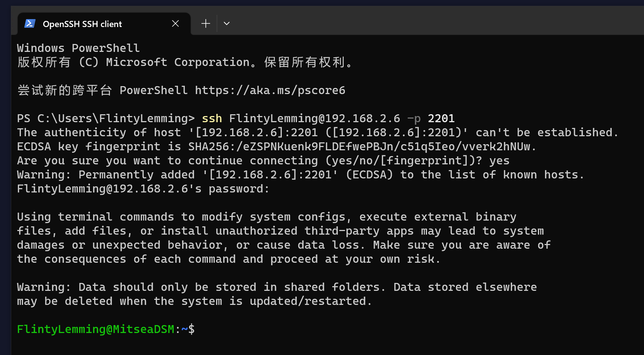Image resolution: width=644 pixels, height=355 pixels.
Task: Click the typed 'yes' answer
Action: 499,161
